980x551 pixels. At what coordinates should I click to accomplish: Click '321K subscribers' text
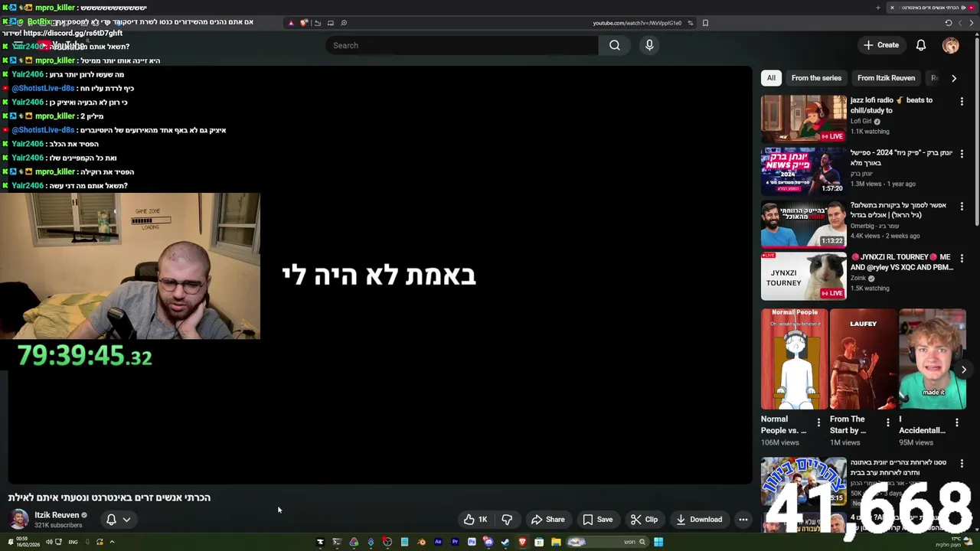click(58, 525)
